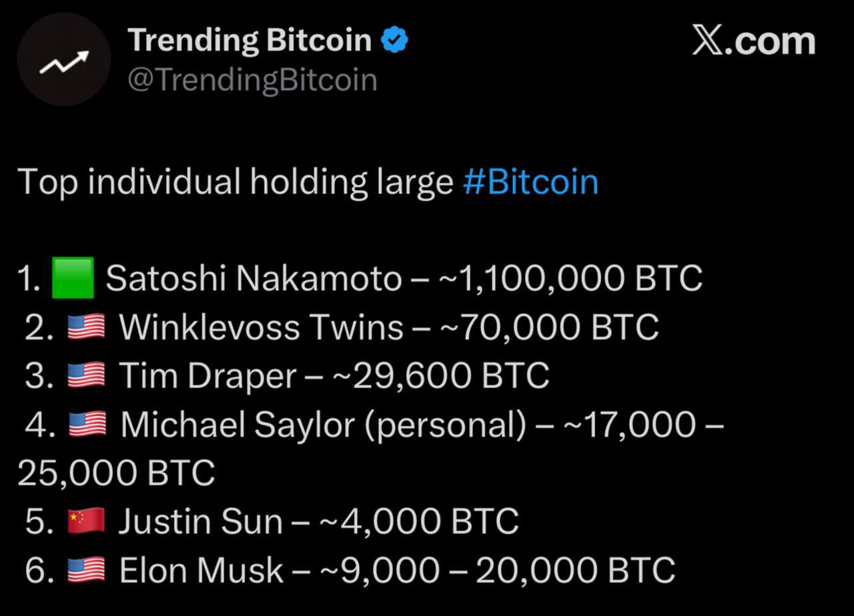Click the ~1,100,000 BTC amount
The width and height of the screenshot is (854, 616).
click(x=570, y=278)
